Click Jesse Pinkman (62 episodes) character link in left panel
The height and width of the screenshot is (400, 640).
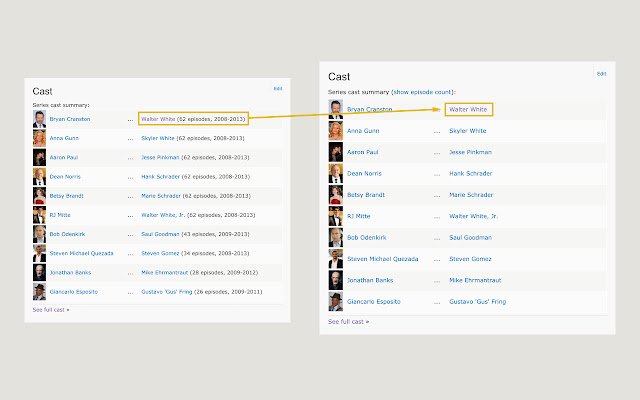click(x=160, y=158)
